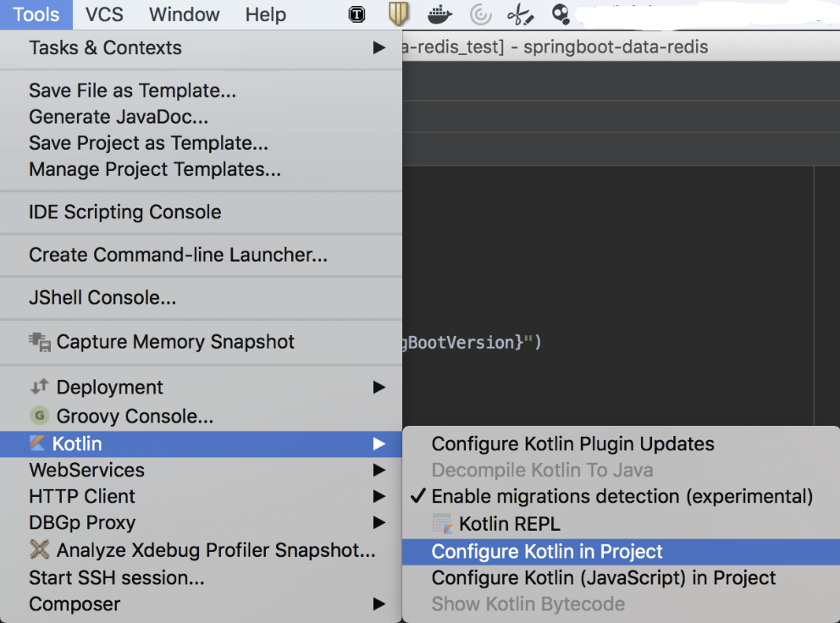Expand Tasks & Contexts submenu arrow
Image resolution: width=840 pixels, height=623 pixels.
click(x=379, y=47)
